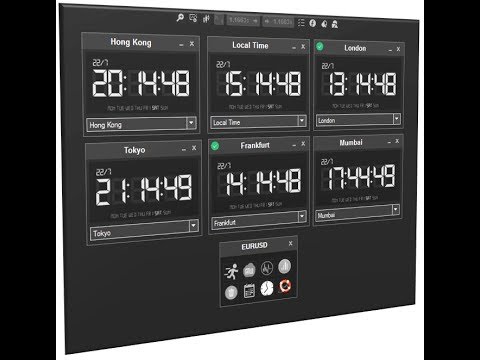480x360 pixels.
Task: Click the round info icon in top toolbar
Action: click(x=312, y=23)
